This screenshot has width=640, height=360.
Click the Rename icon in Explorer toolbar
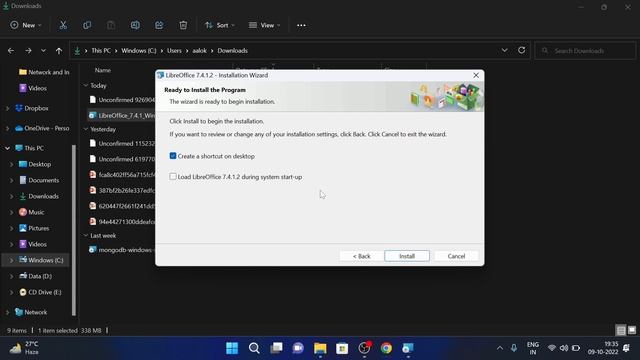[135, 25]
